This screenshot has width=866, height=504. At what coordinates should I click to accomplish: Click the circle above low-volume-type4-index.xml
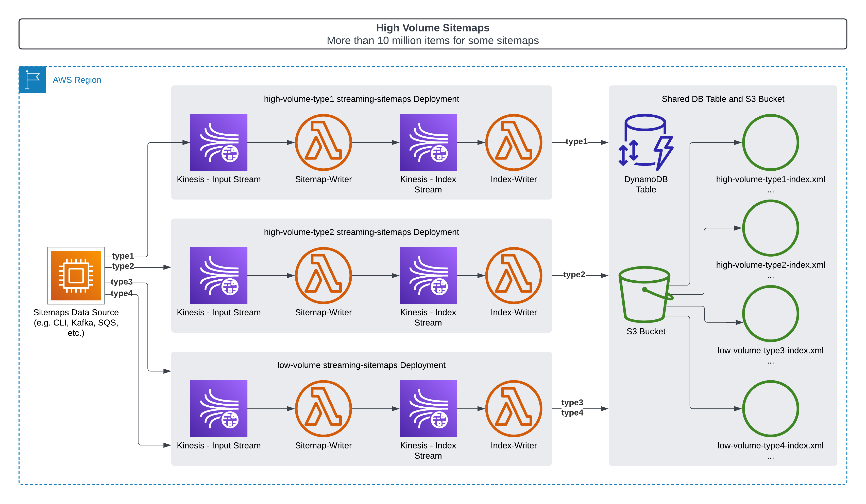click(770, 409)
